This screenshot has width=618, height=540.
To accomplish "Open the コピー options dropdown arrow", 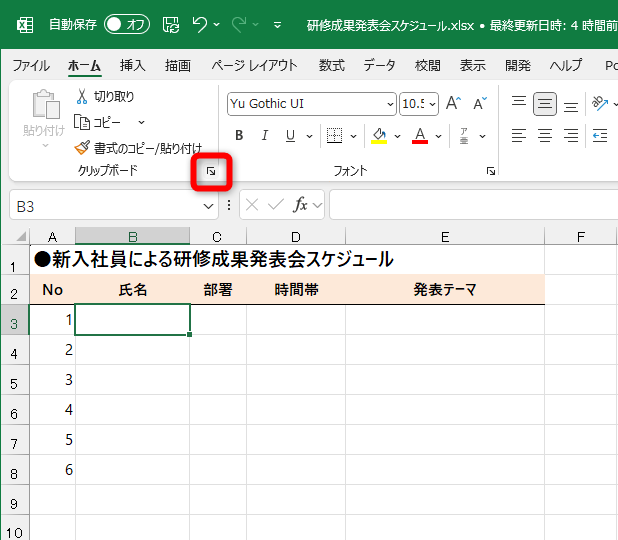I will pos(141,123).
